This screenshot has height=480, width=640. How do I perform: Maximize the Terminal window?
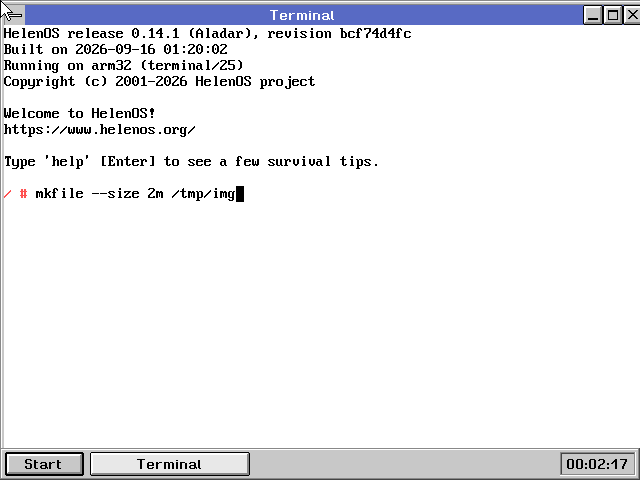click(613, 15)
